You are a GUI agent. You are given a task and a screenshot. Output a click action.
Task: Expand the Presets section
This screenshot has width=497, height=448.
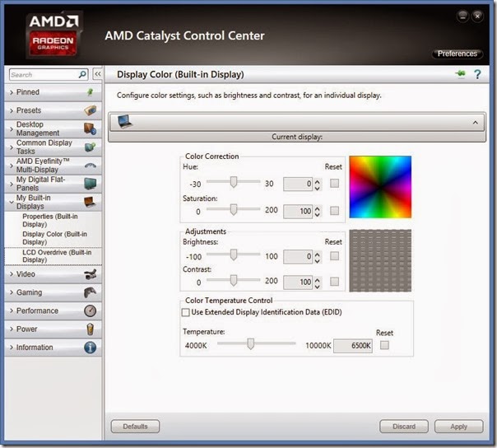(12, 110)
